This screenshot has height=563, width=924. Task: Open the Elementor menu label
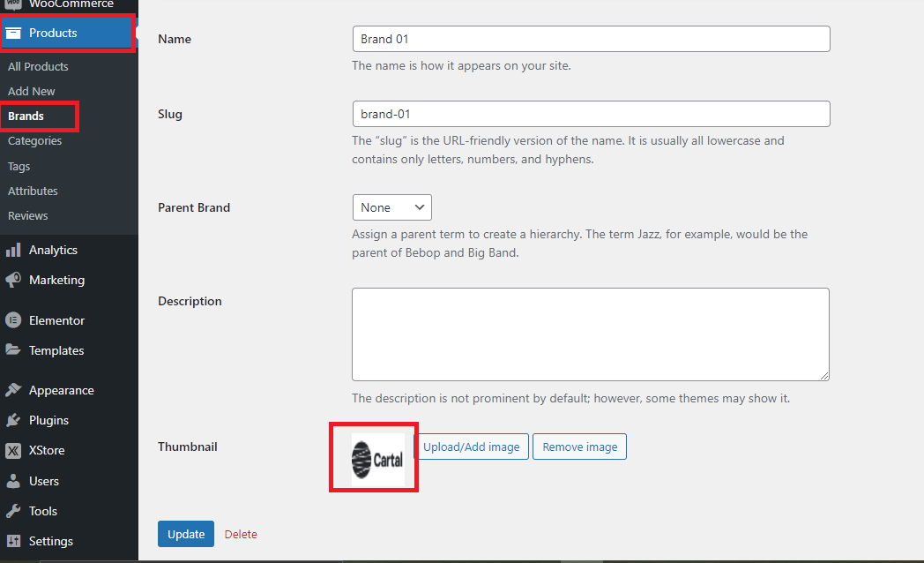(x=56, y=320)
